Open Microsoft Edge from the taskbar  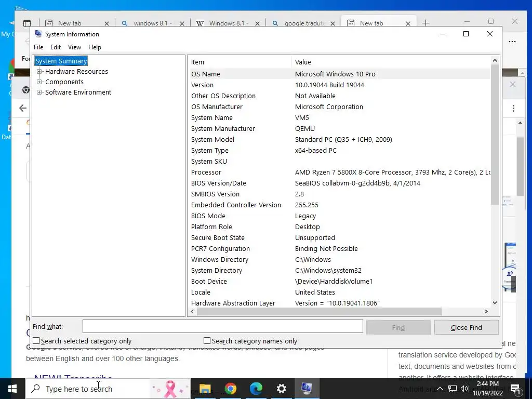[256, 389]
